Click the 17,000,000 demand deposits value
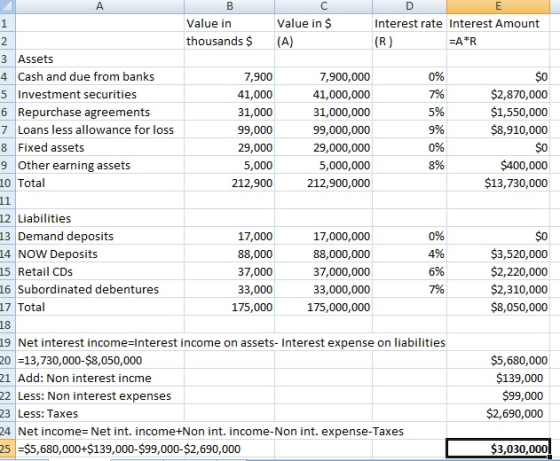 324,236
